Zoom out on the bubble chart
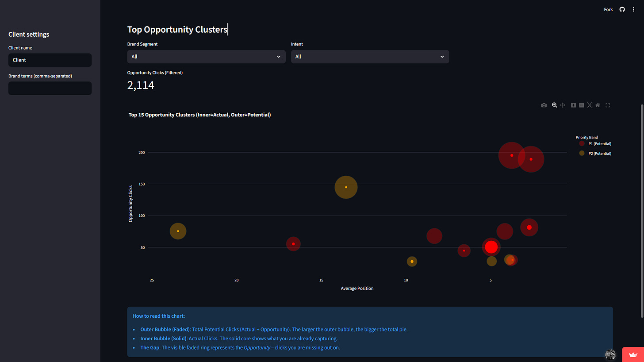Image resolution: width=644 pixels, height=362 pixels. [582, 105]
